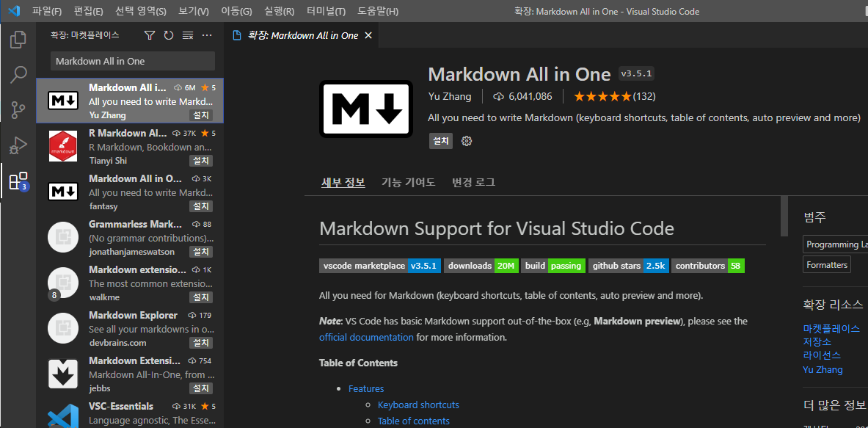Open the 보기(V) menu

click(x=194, y=11)
